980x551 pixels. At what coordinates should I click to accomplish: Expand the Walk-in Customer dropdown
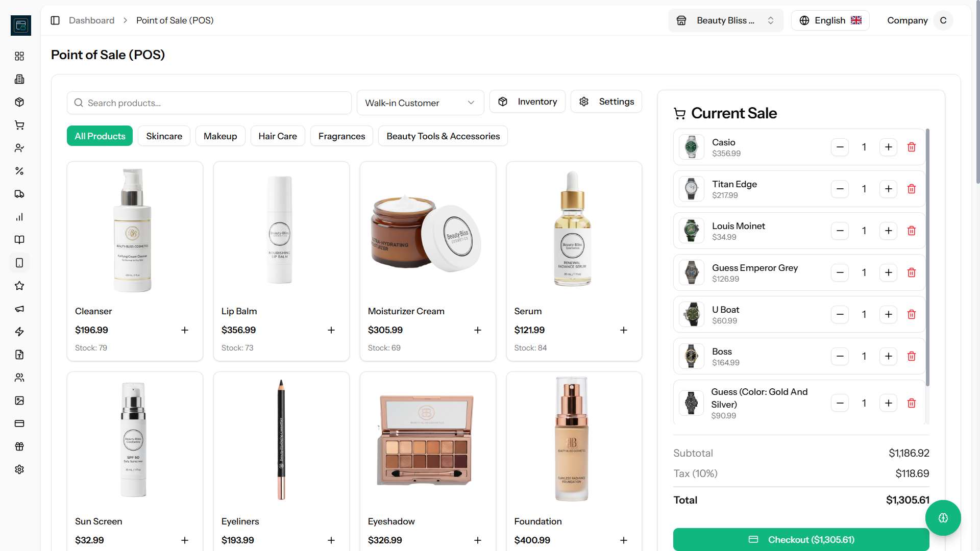pos(420,103)
